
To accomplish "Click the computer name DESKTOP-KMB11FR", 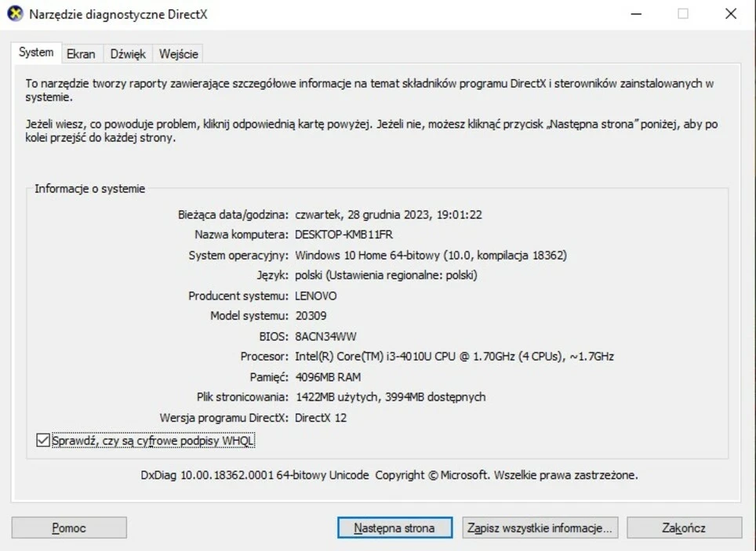I will point(343,235).
